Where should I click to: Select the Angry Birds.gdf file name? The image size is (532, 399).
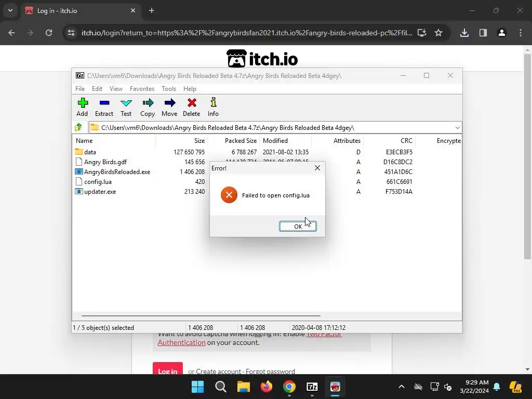pos(105,162)
